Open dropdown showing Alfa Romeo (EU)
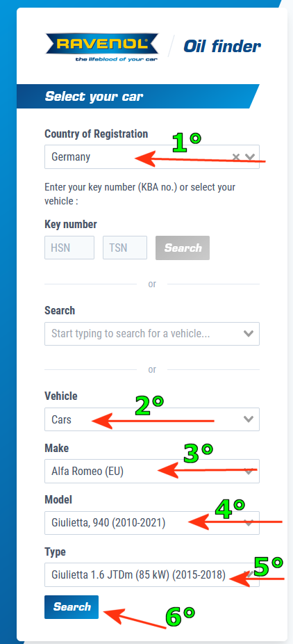Screen dimensions: 293x644 152,471
